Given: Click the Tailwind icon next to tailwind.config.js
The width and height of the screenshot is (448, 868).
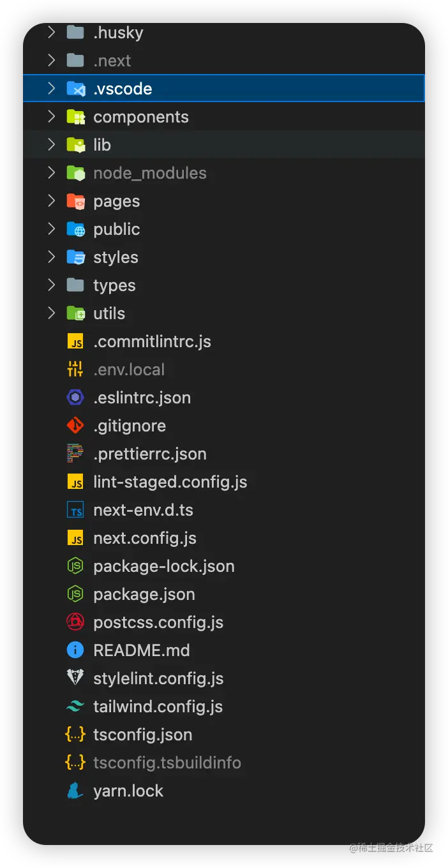Looking at the screenshot, I should tap(75, 707).
